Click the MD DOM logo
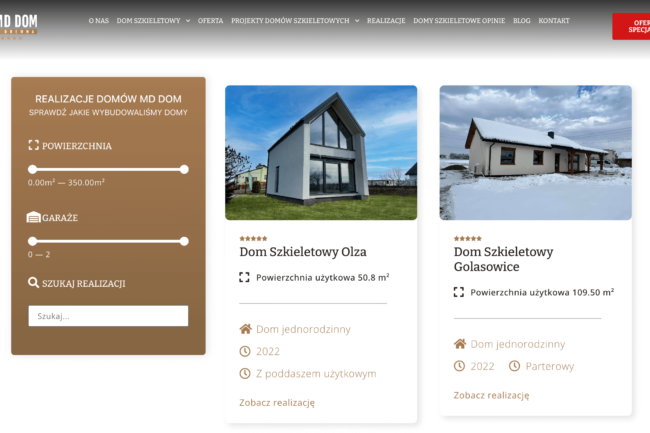650x433 pixels. (19, 24)
